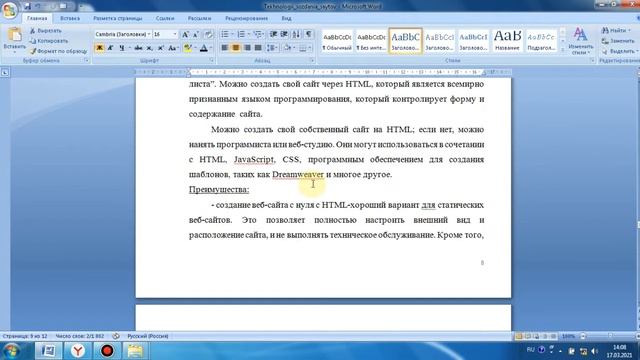640x360 pixels.
Task: Click the spell check status bar icon
Action: (116, 336)
